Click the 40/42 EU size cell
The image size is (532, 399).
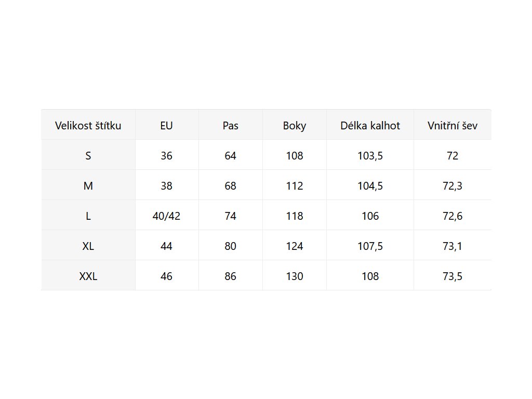[x=167, y=216]
